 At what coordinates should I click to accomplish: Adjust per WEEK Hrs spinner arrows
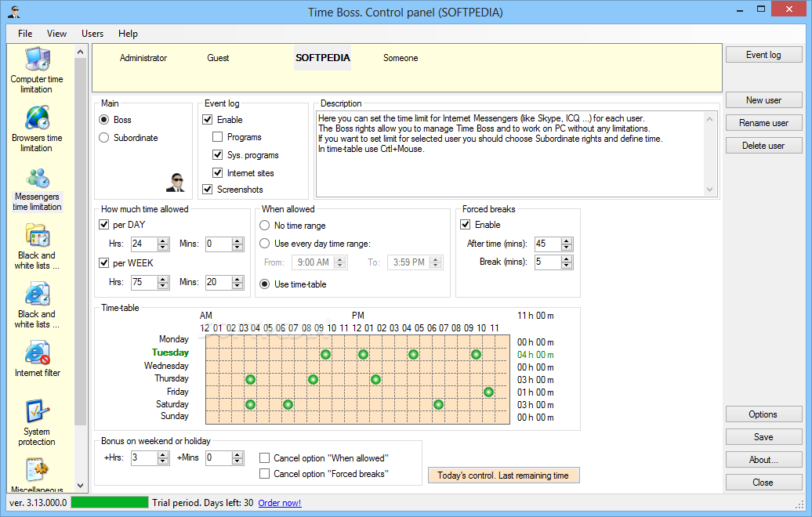(x=163, y=282)
